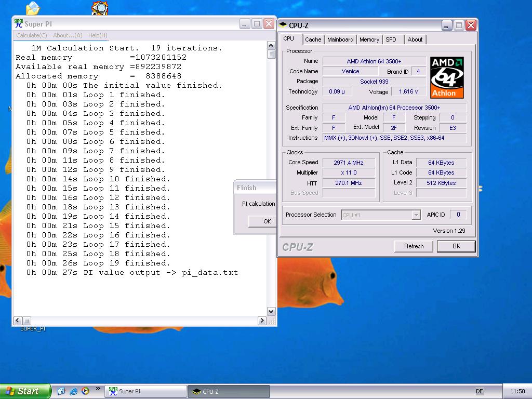
Task: Click the Super PI horizontal scrollbar thumb
Action: (26, 320)
